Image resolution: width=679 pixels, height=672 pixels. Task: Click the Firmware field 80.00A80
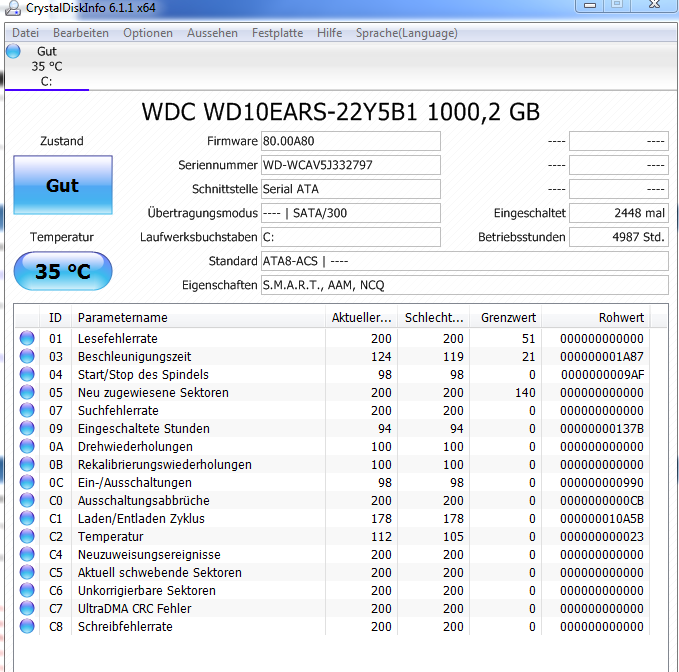click(x=351, y=141)
